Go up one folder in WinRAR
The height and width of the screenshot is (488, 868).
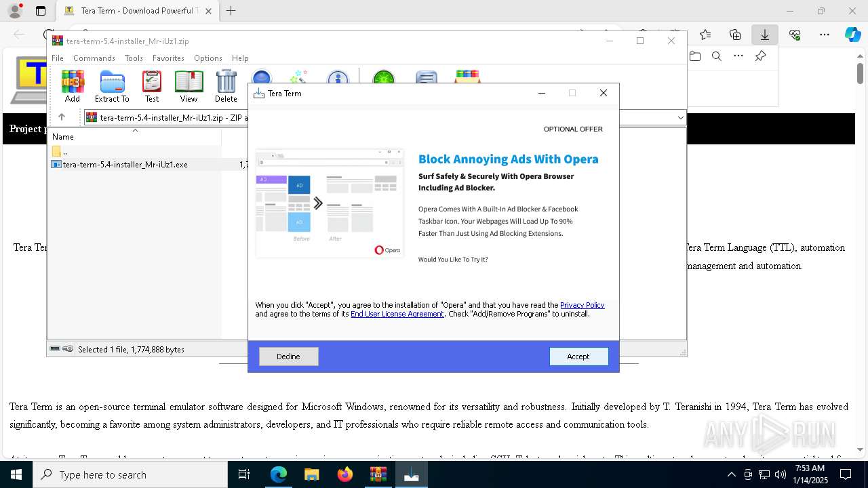tap(62, 117)
